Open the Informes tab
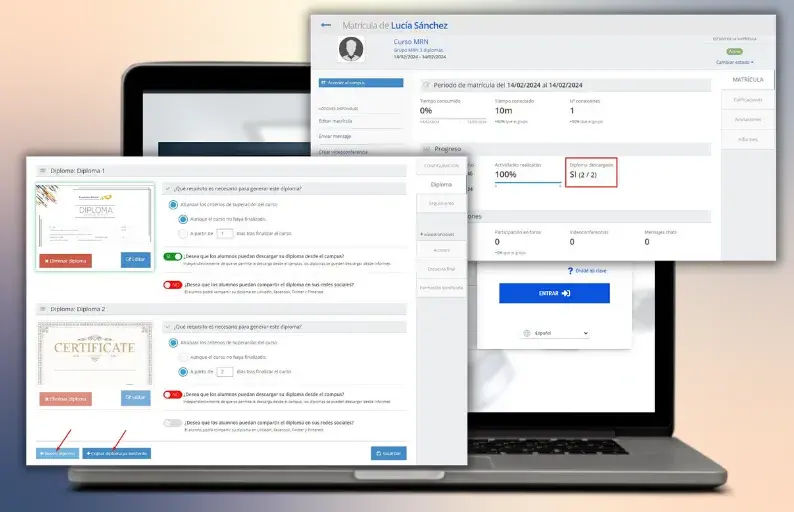This screenshot has width=794, height=512. pyautogui.click(x=747, y=139)
